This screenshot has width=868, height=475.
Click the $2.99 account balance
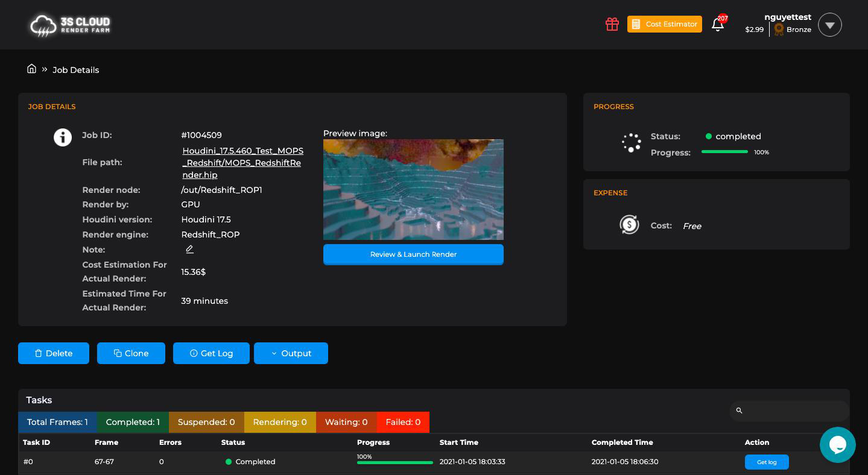(x=755, y=30)
